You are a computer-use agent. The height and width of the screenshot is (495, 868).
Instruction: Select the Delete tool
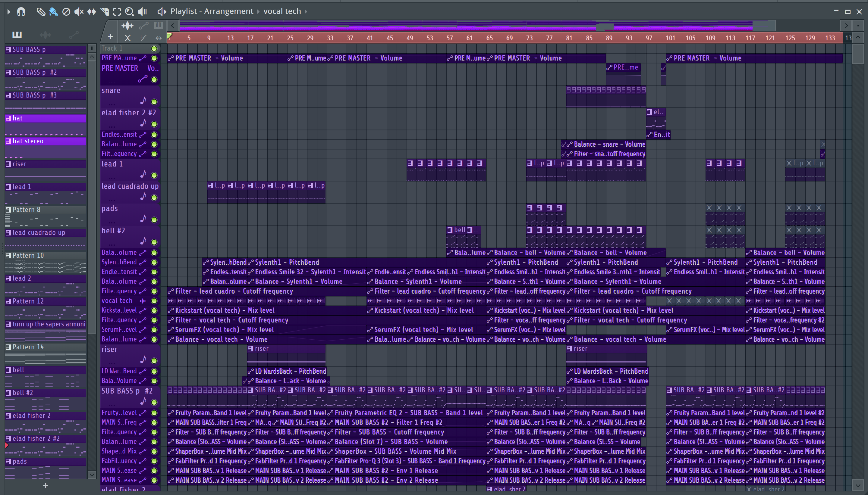(66, 11)
